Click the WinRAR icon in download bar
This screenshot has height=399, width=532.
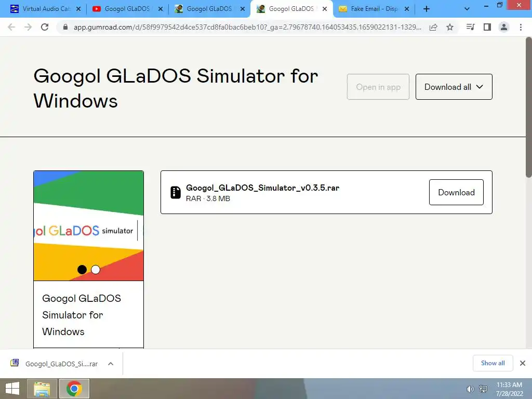coord(15,363)
